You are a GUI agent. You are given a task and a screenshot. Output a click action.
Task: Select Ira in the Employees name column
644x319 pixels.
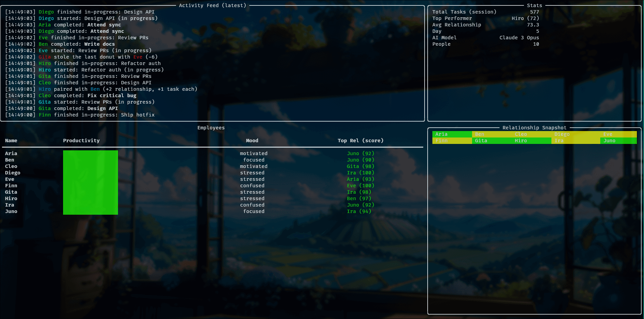9,205
